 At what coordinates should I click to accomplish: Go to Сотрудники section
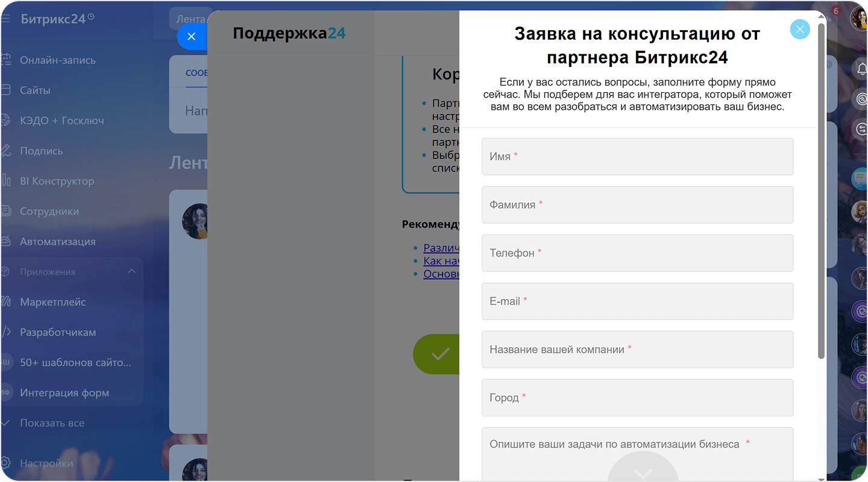49,211
